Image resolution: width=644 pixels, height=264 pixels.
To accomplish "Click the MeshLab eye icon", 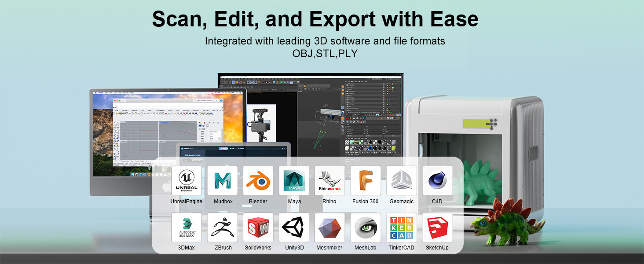I will (x=366, y=227).
